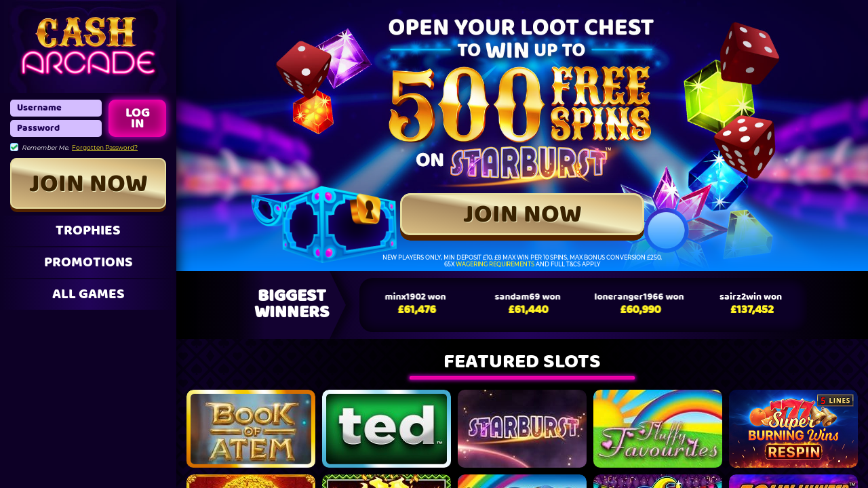The width and height of the screenshot is (868, 488).
Task: Click the Starburst logo in banner
Action: 528,163
